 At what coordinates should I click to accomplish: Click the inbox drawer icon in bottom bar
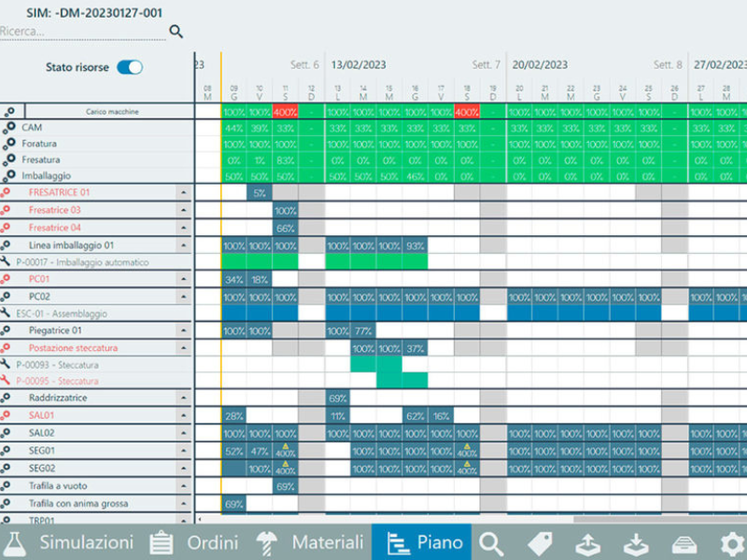pos(683,542)
